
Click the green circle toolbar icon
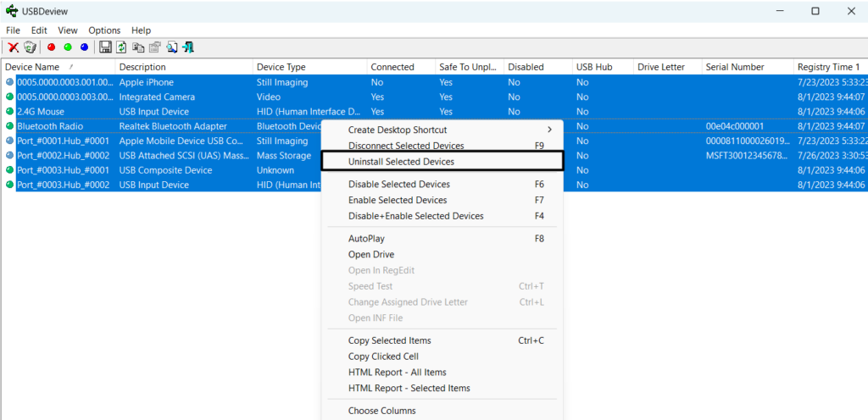pyautogui.click(x=68, y=47)
